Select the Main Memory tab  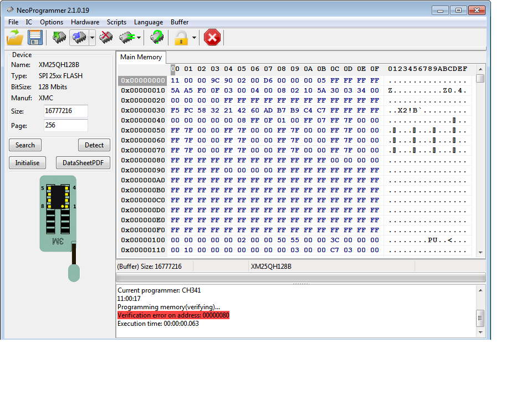(x=141, y=57)
